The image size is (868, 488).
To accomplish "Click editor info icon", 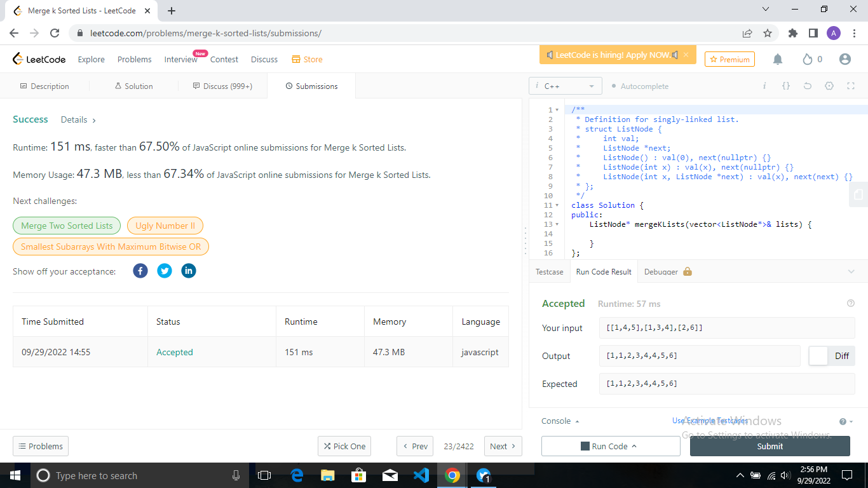I will click(764, 86).
